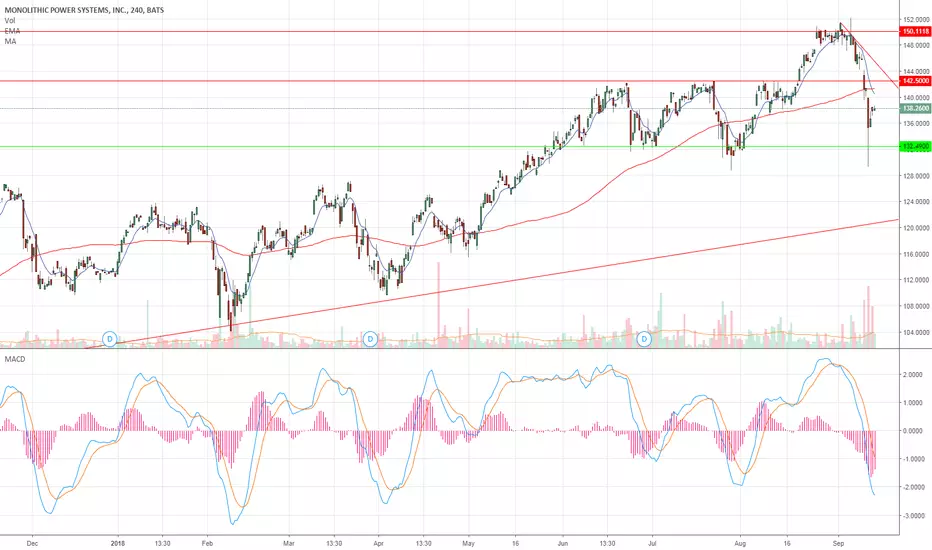The height and width of the screenshot is (550, 932).
Task: Select the red 142.5000 price label
Action: pos(915,81)
